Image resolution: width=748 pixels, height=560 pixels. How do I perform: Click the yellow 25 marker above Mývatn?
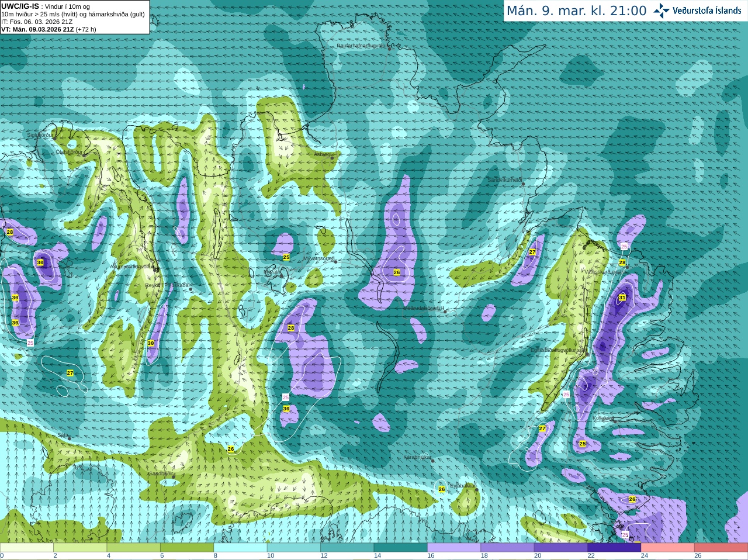(286, 257)
